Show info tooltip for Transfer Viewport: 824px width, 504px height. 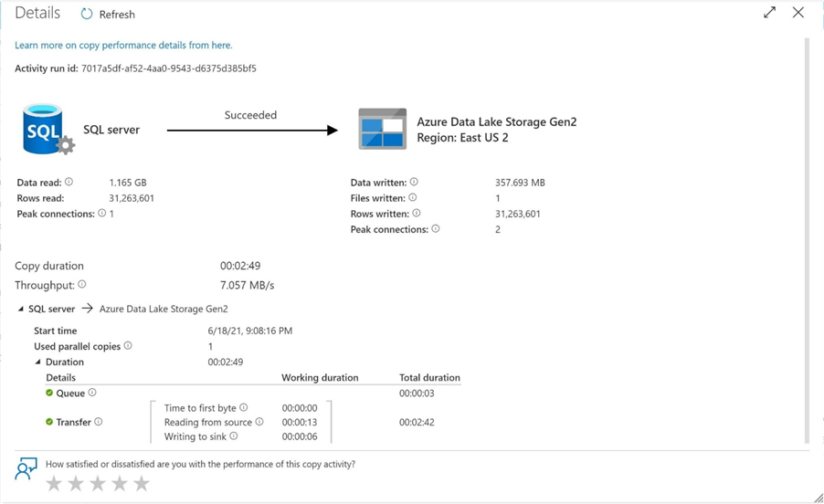click(x=99, y=422)
